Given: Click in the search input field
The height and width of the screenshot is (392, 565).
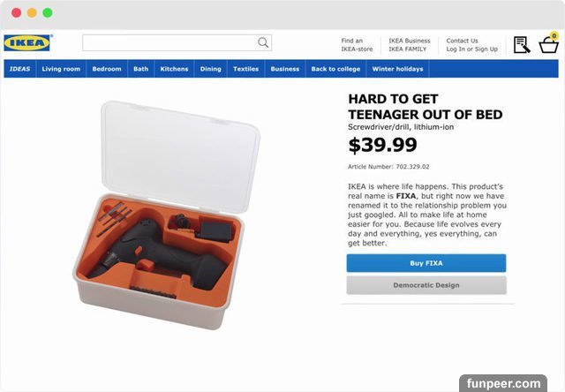Looking at the screenshot, I should [x=169, y=42].
